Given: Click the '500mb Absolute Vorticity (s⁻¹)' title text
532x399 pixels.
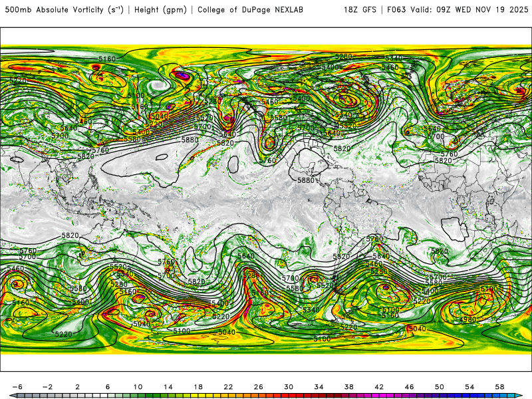Looking at the screenshot, I should [64, 10].
